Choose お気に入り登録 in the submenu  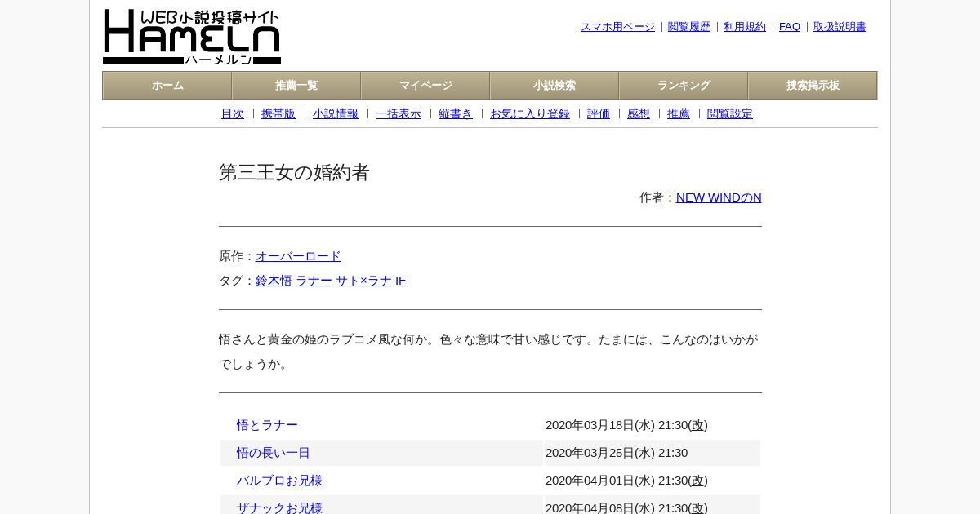click(x=530, y=114)
